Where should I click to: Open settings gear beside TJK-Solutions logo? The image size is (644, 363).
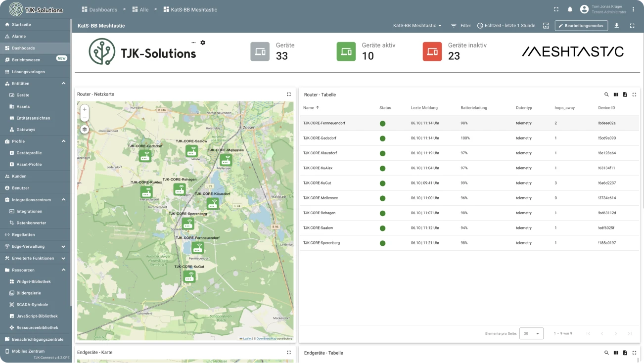[203, 43]
